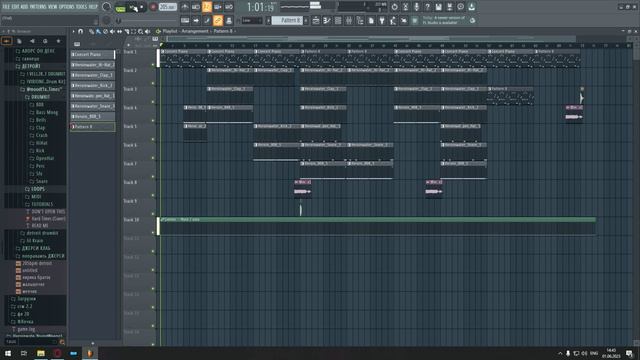The height and width of the screenshot is (360, 640).
Task: Open the Playlist view icon
Action: 316,20
